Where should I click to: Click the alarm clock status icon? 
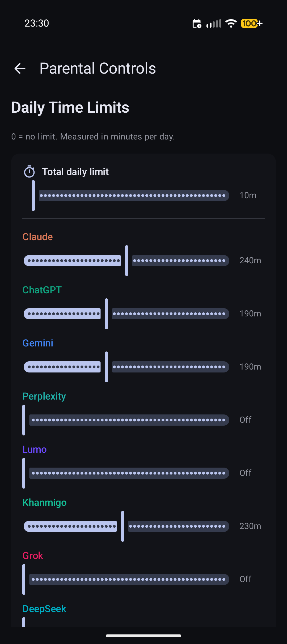(x=196, y=23)
